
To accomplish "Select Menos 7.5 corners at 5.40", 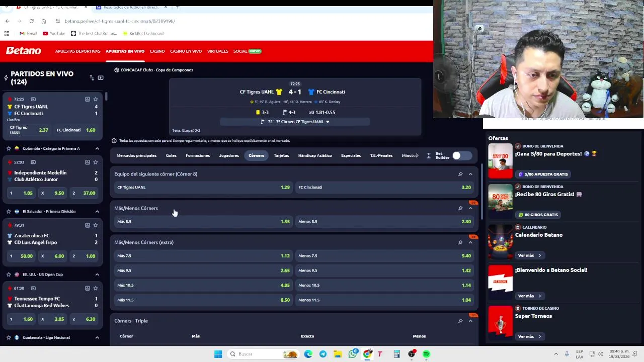I will coord(384,256).
